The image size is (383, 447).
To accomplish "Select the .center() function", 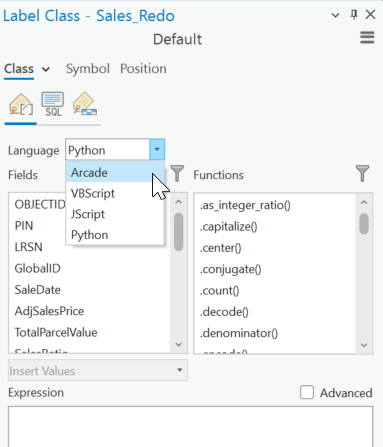I will click(220, 248).
